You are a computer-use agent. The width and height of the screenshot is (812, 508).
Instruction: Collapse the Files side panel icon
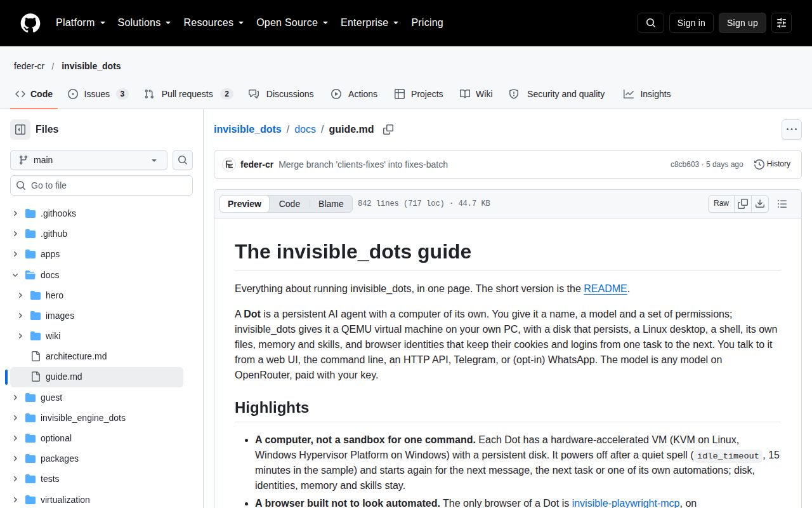coord(20,130)
